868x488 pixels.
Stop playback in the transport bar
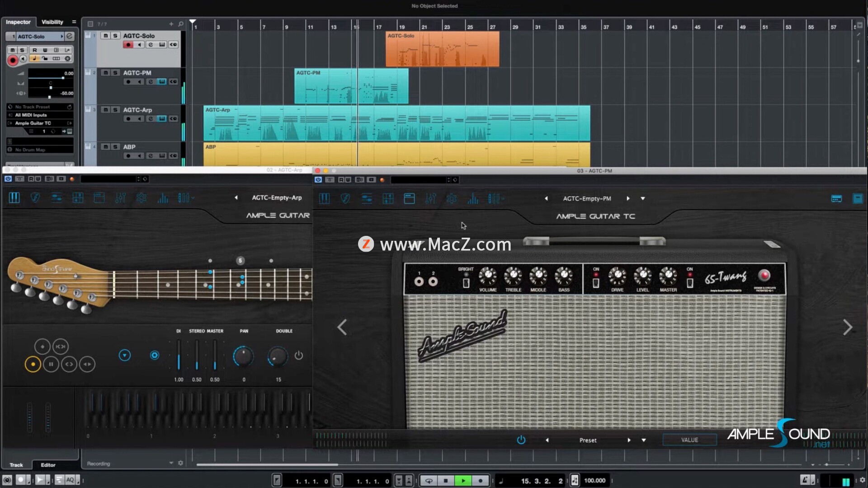(446, 481)
